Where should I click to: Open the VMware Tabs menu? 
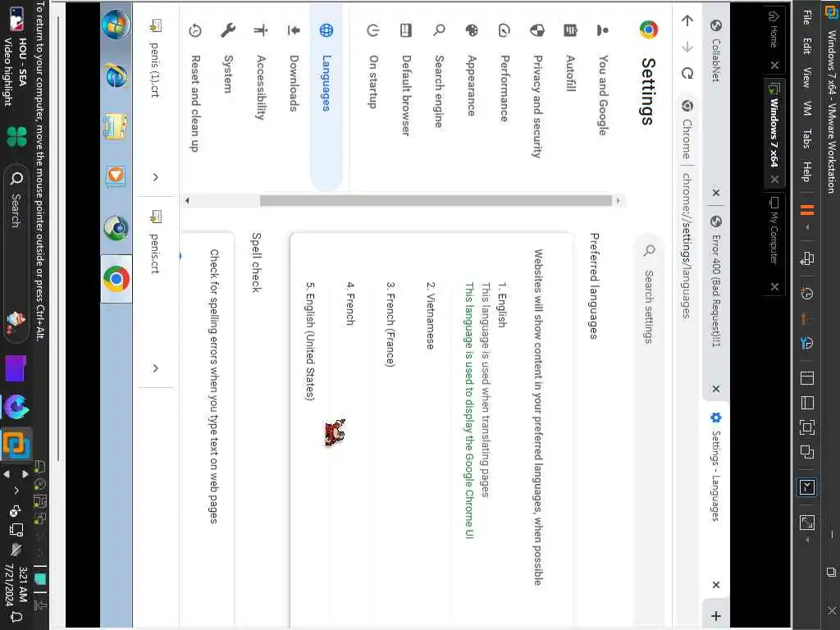click(x=806, y=139)
